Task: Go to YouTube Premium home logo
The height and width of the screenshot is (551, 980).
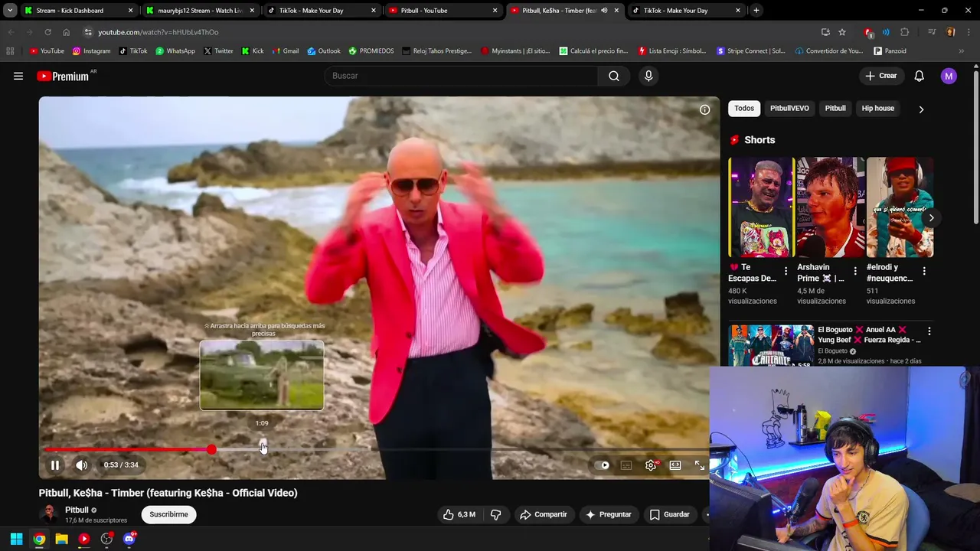Action: 63,76
